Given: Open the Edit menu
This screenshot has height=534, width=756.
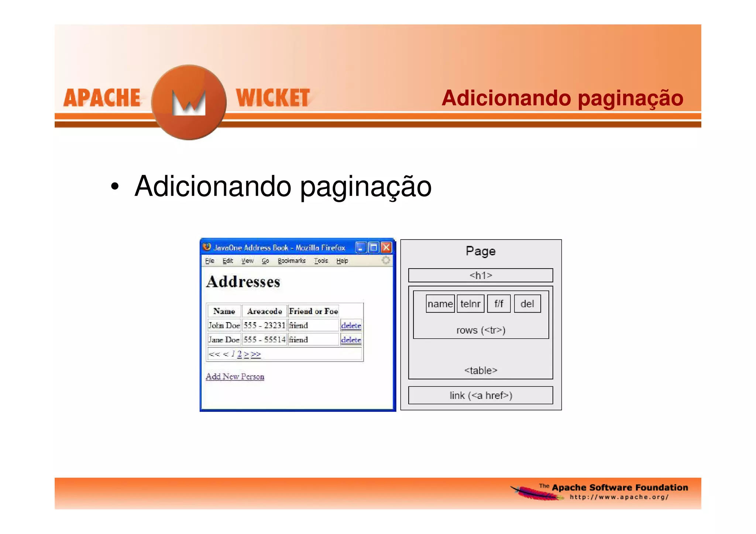Looking at the screenshot, I should click(x=228, y=261).
